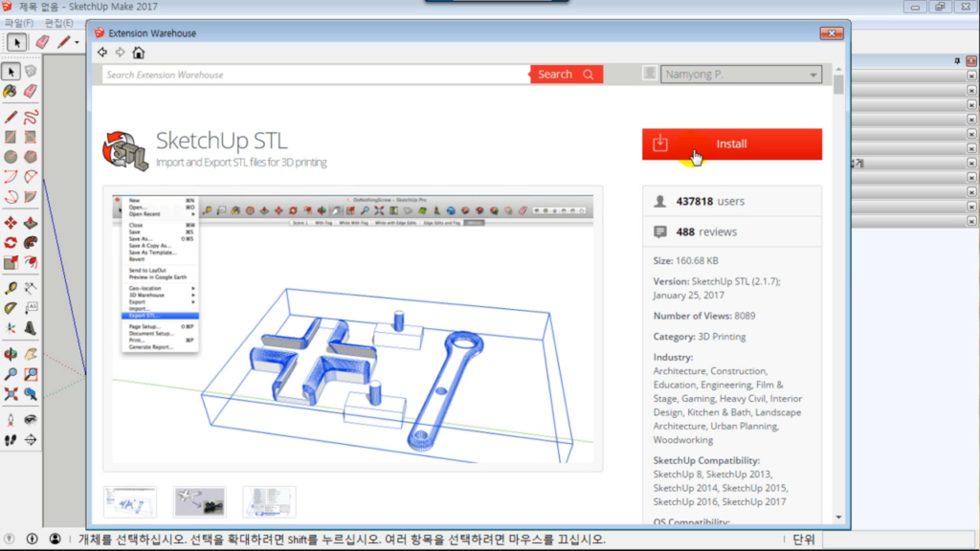The image size is (980, 551).
Task: Install the SketchUp STL extension
Action: [x=732, y=144]
